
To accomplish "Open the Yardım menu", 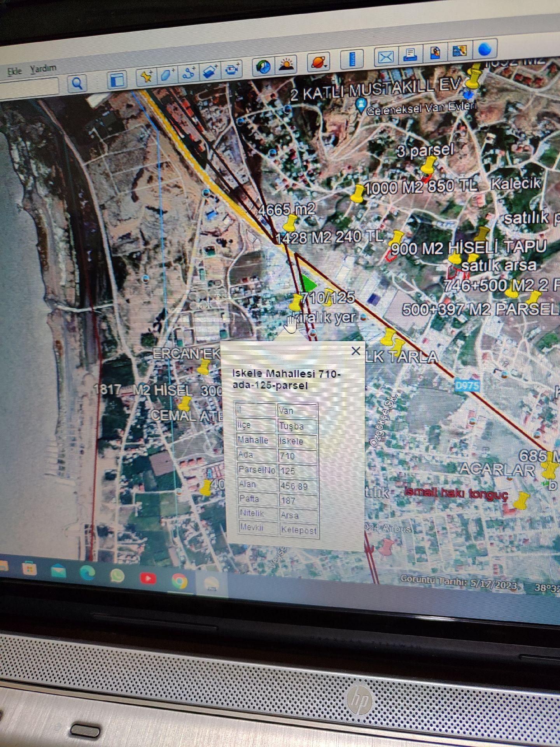I will pyautogui.click(x=44, y=69).
